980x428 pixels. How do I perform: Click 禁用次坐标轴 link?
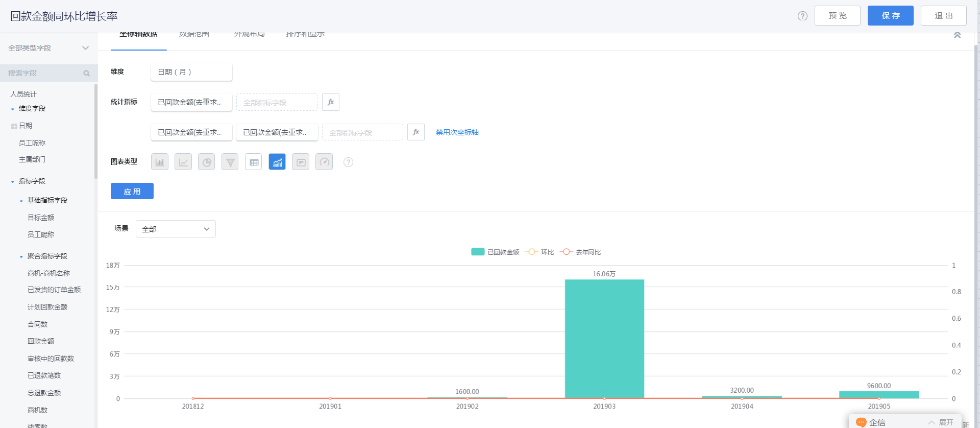[x=457, y=132]
